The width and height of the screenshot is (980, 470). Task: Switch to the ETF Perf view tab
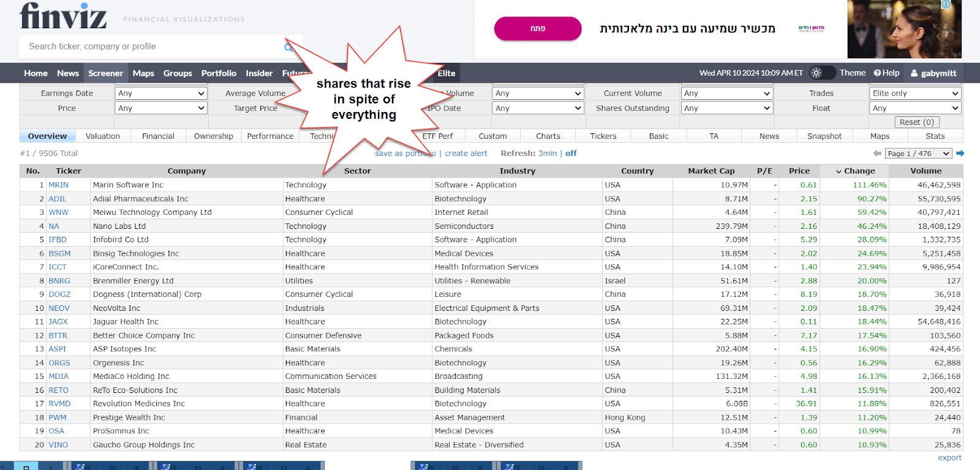(x=437, y=136)
